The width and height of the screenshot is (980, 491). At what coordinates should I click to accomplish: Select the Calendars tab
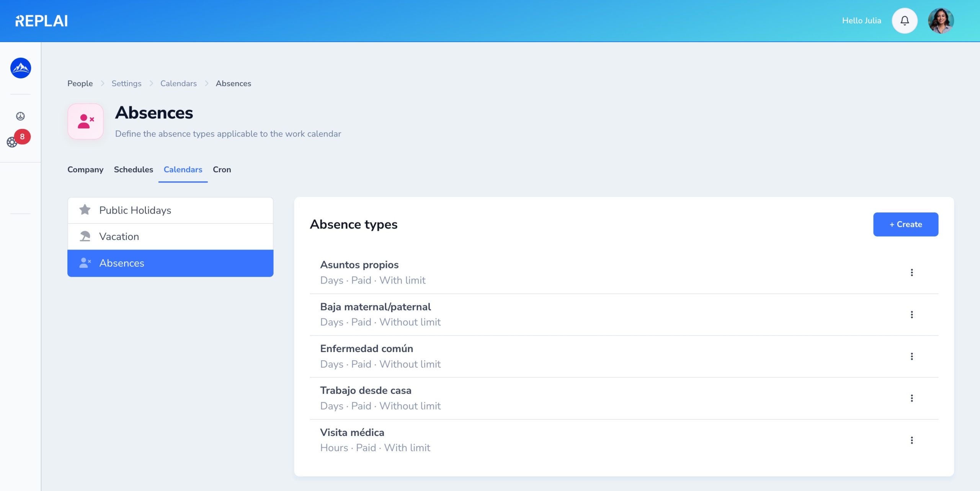click(183, 170)
